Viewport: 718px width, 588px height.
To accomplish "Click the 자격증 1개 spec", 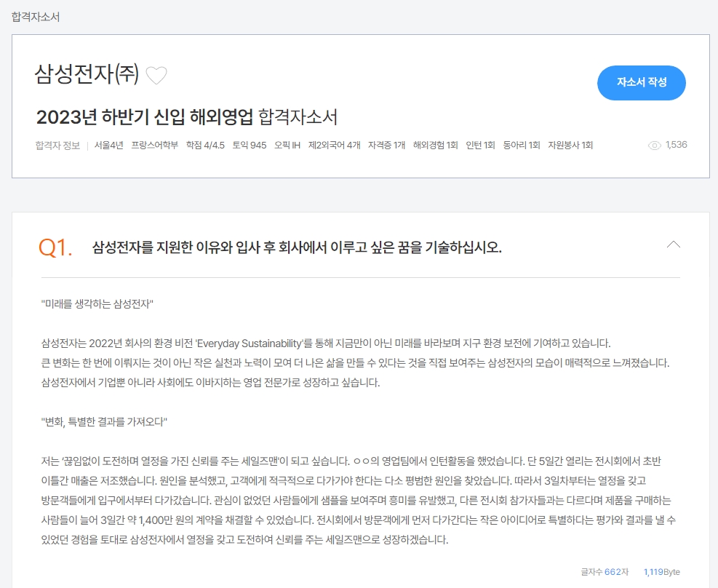I will 386,145.
